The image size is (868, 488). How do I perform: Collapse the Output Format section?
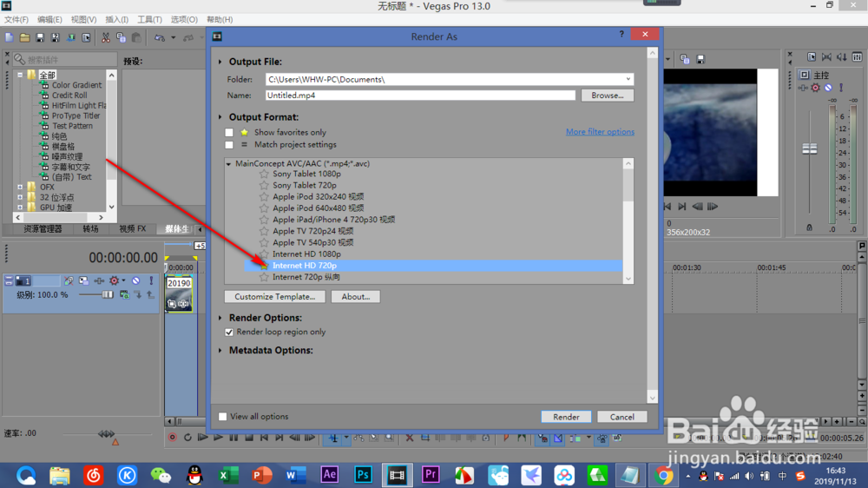(x=220, y=117)
